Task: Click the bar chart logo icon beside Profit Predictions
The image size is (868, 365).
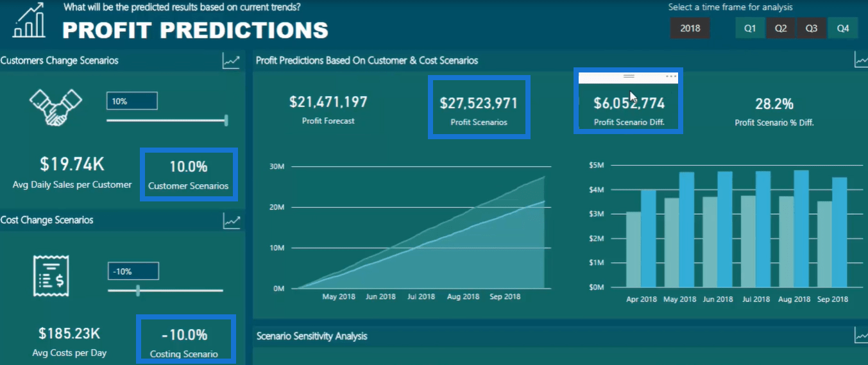Action: click(30, 20)
